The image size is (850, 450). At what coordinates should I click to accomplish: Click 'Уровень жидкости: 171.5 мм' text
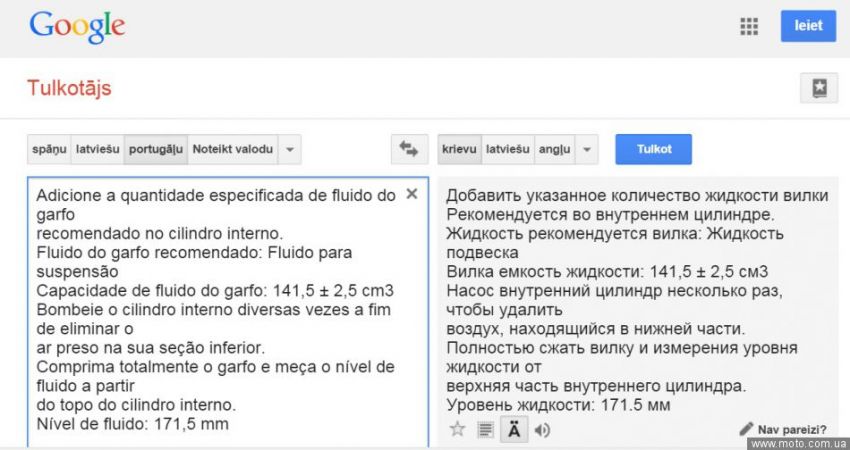[x=558, y=404]
